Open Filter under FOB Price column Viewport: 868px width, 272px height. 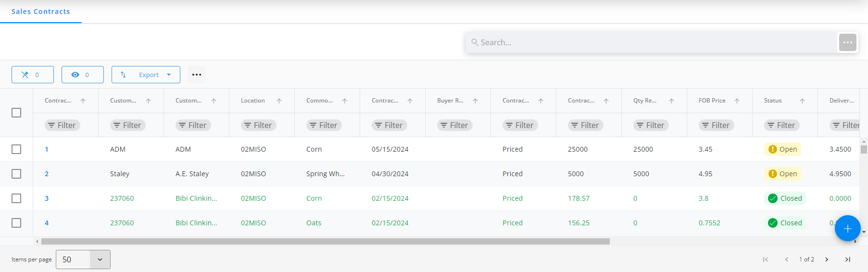(x=716, y=125)
